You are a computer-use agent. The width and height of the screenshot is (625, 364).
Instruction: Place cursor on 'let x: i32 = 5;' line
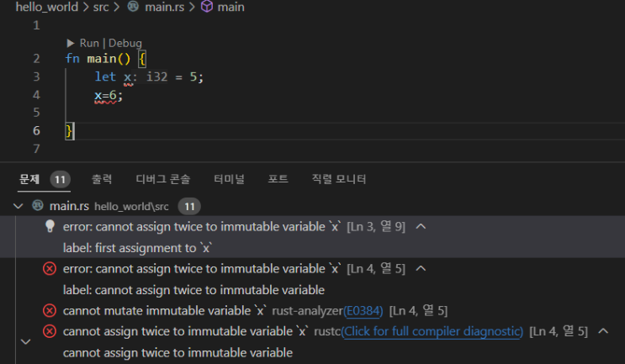click(x=149, y=76)
